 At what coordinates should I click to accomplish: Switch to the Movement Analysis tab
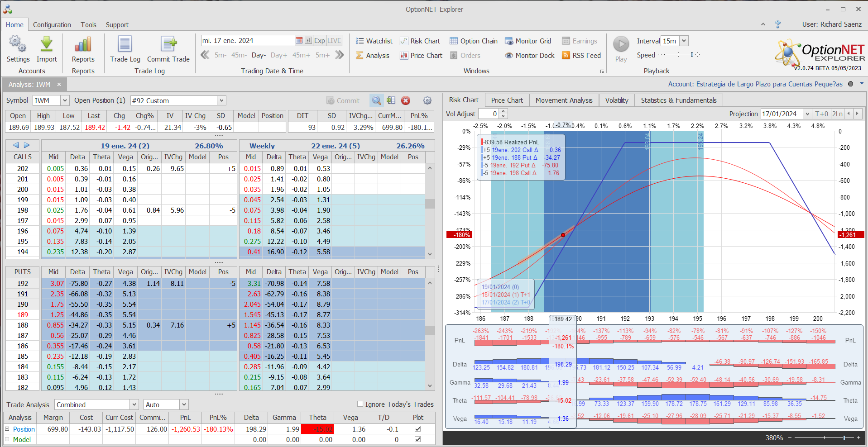(x=564, y=100)
